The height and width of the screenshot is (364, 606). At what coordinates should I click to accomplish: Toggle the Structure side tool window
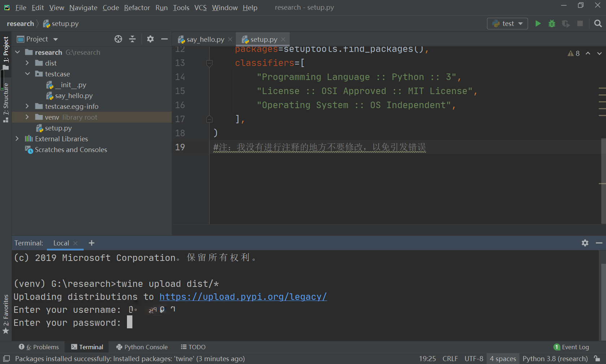pos(6,103)
